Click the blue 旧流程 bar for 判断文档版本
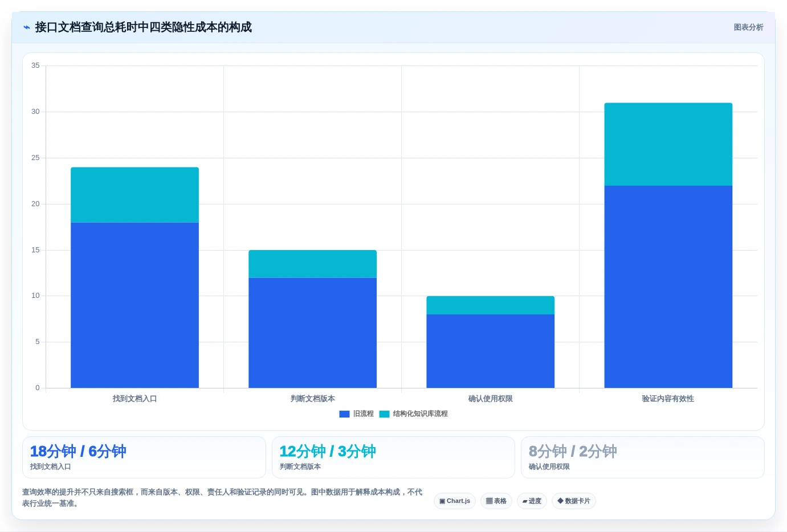This screenshot has height=532, width=787. click(312, 333)
